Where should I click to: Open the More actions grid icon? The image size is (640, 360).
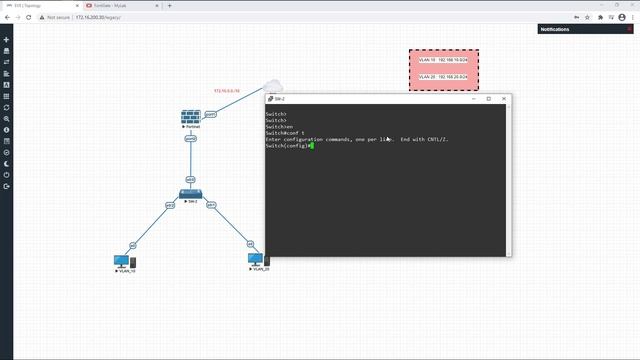[x=6, y=96]
